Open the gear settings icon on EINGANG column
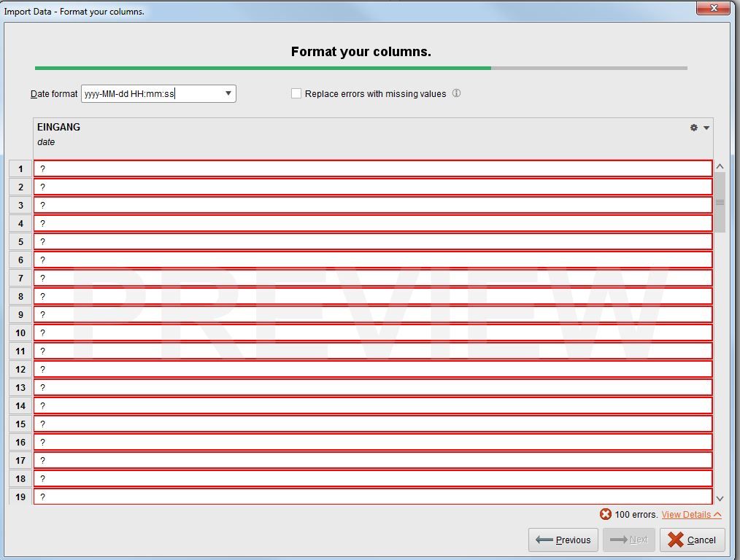 (x=694, y=127)
